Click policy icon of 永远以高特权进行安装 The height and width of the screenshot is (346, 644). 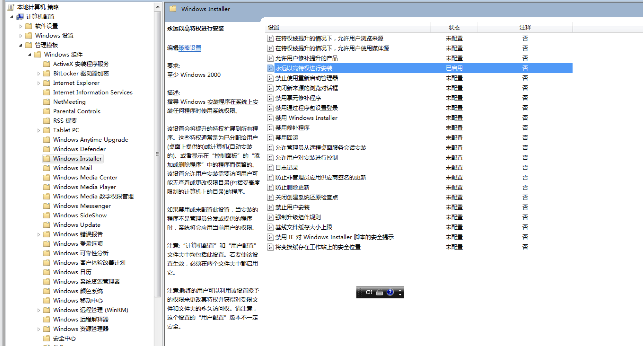click(270, 68)
